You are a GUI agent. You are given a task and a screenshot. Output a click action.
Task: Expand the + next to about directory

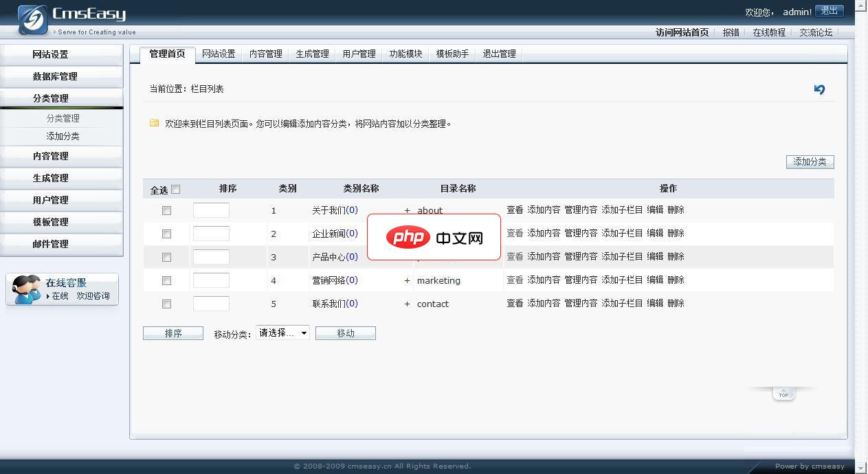[407, 210]
